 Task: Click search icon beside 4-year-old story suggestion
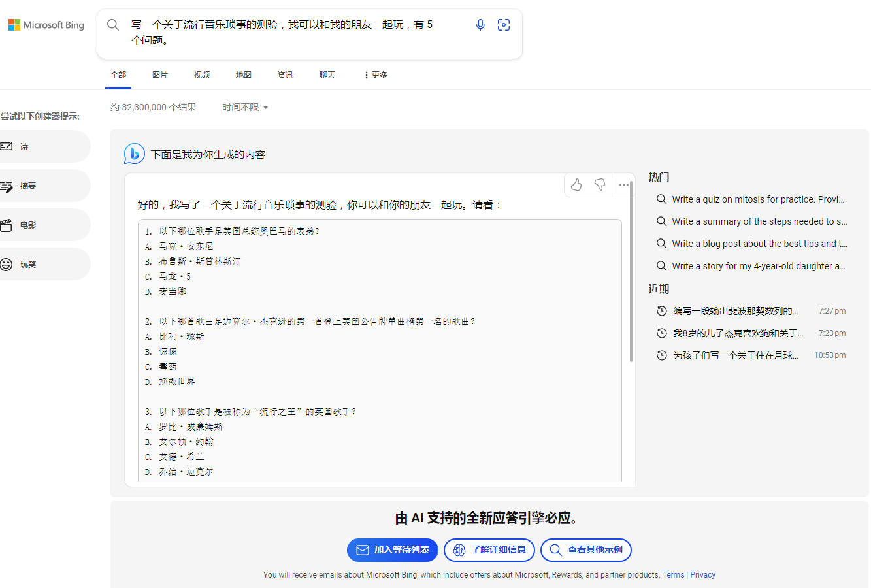tap(662, 266)
